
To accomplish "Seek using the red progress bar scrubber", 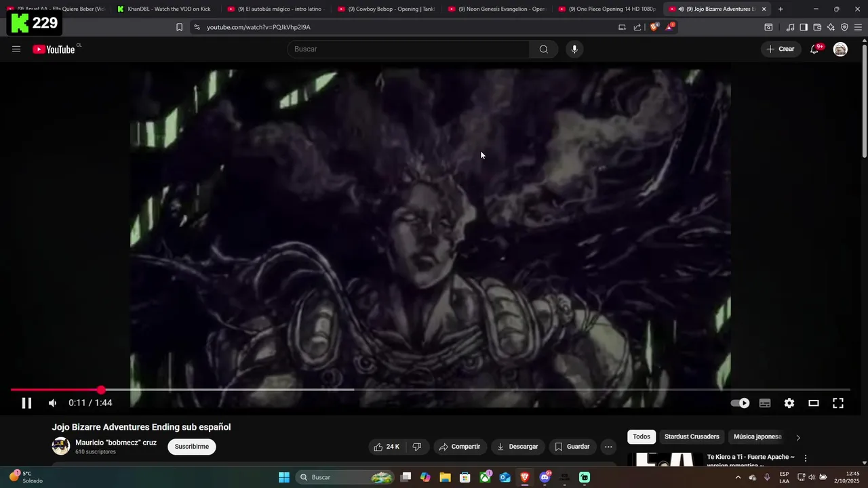I will pos(101,390).
